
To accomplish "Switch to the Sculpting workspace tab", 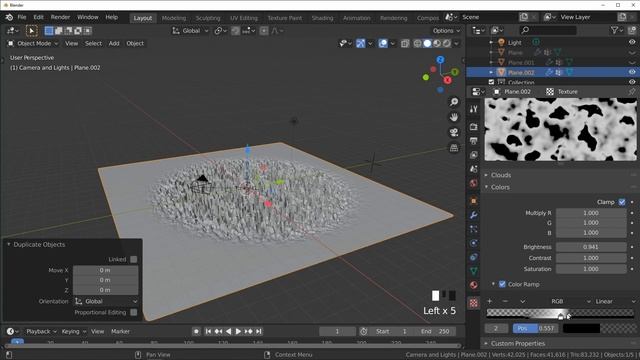I will point(208,18).
